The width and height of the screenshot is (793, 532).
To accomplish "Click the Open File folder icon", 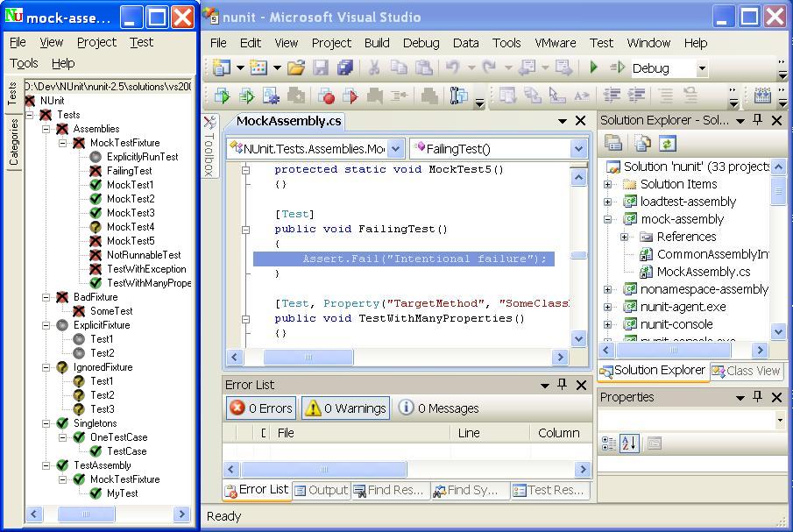I will (296, 67).
